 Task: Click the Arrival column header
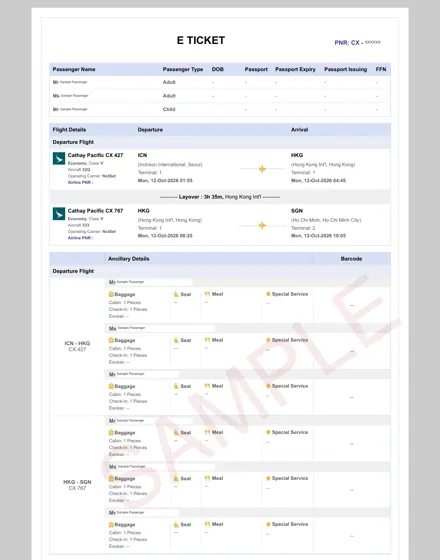pyautogui.click(x=299, y=130)
